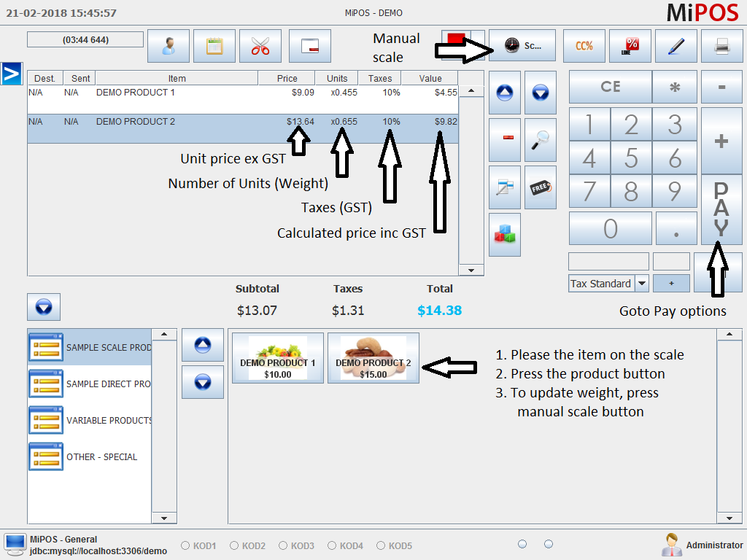Select the KOD2 radio button
The width and height of the screenshot is (747, 560).
234,545
